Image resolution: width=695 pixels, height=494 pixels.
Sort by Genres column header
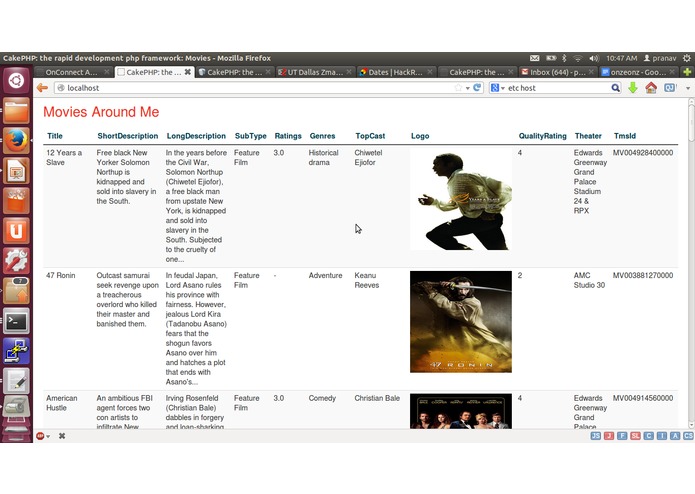click(x=322, y=136)
